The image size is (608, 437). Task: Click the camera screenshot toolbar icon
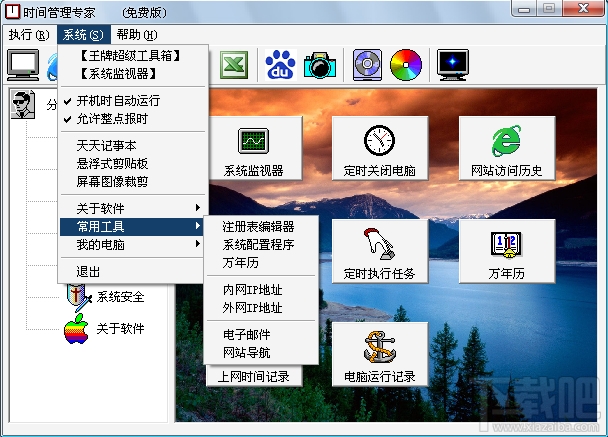[x=320, y=65]
